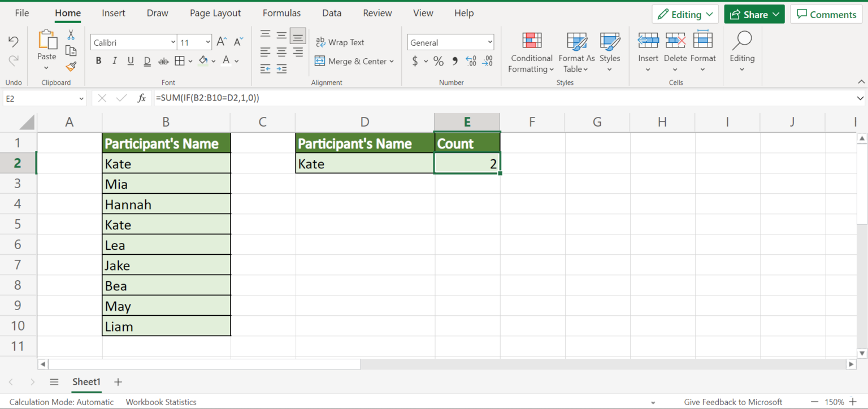Click the Insert Function fx icon

click(x=142, y=98)
